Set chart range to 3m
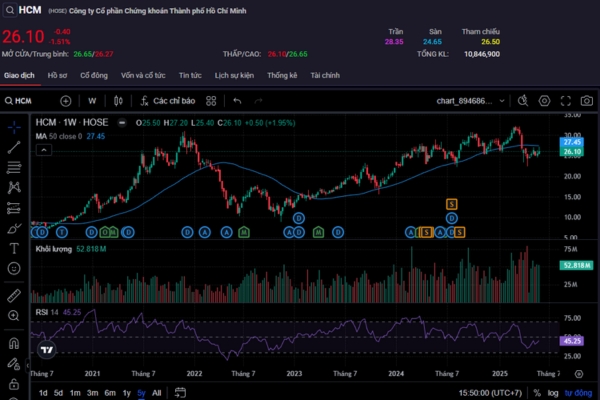The width and height of the screenshot is (600, 400). pyautogui.click(x=92, y=393)
